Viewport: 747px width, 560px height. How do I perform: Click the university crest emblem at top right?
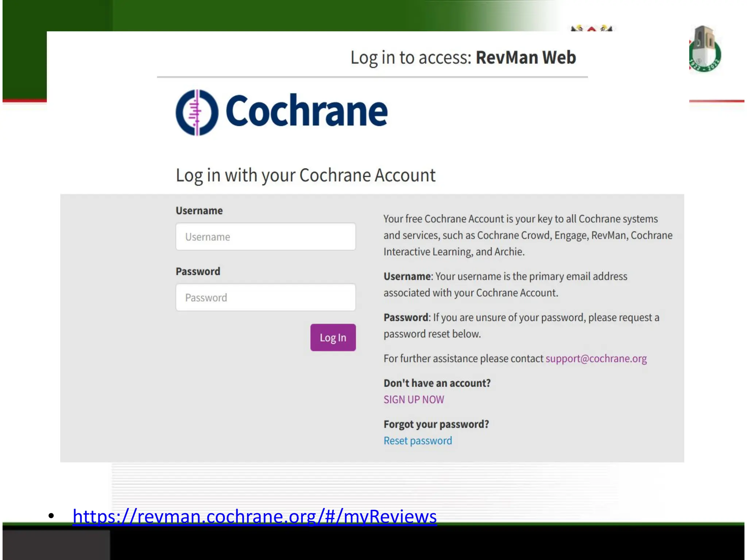[704, 49]
